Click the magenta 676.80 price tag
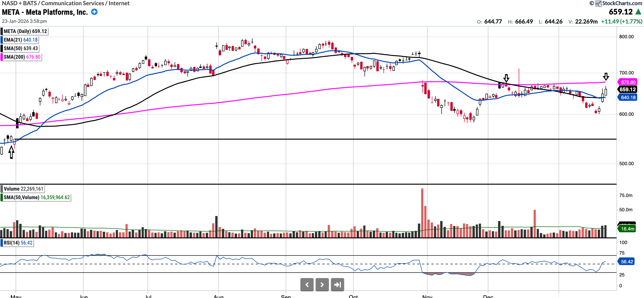The width and height of the screenshot is (644, 298). tap(628, 82)
